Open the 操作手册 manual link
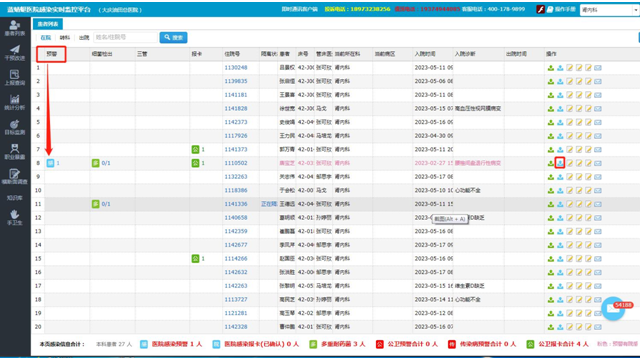 point(561,9)
